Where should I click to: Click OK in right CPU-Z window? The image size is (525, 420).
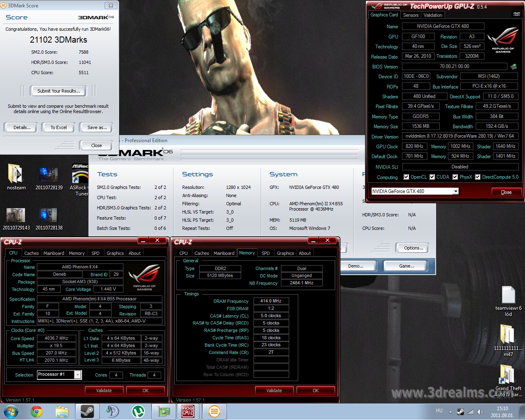coord(315,390)
